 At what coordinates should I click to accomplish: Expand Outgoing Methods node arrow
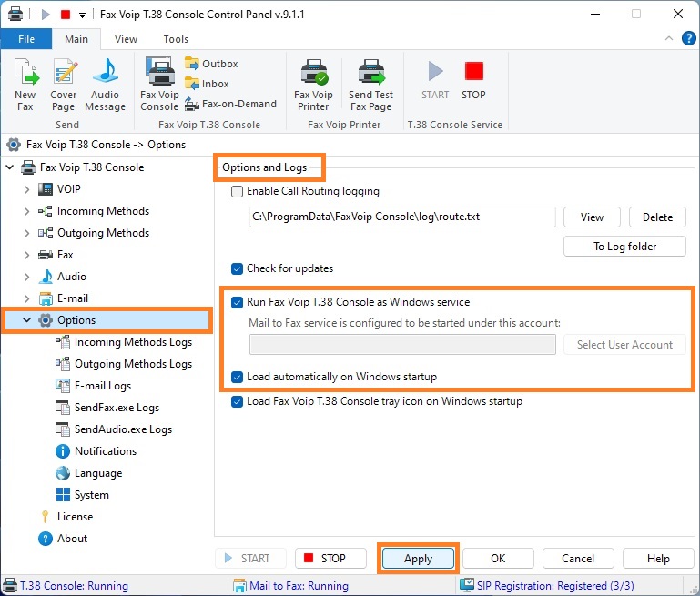pyautogui.click(x=26, y=233)
